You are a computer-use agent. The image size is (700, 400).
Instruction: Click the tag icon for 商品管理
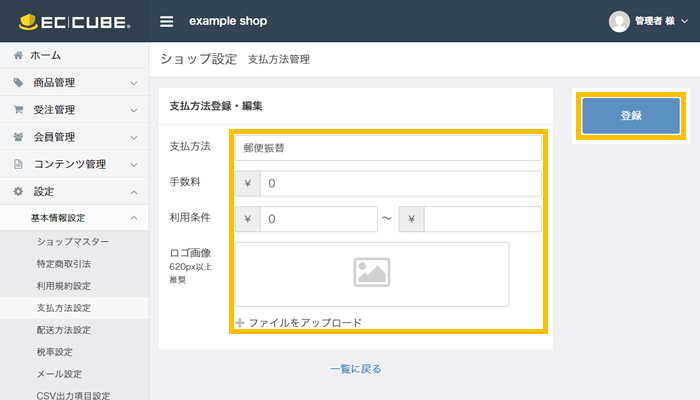(x=18, y=83)
